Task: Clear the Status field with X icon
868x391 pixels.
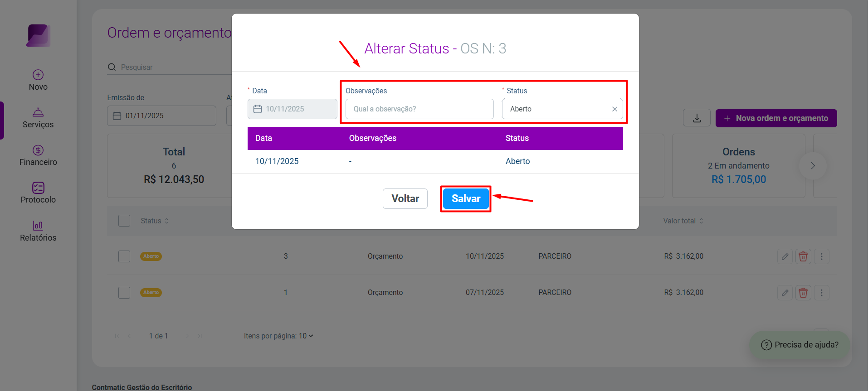Action: (x=614, y=109)
